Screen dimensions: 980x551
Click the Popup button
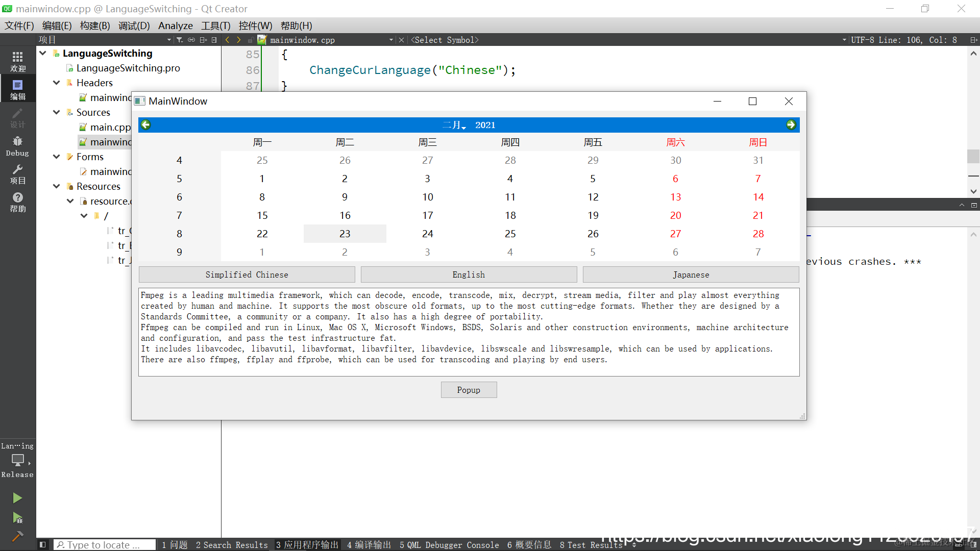(x=469, y=390)
